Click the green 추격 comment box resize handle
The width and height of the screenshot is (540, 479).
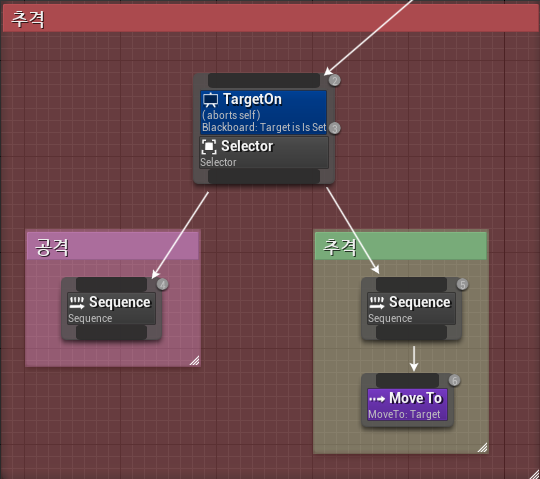pos(482,447)
